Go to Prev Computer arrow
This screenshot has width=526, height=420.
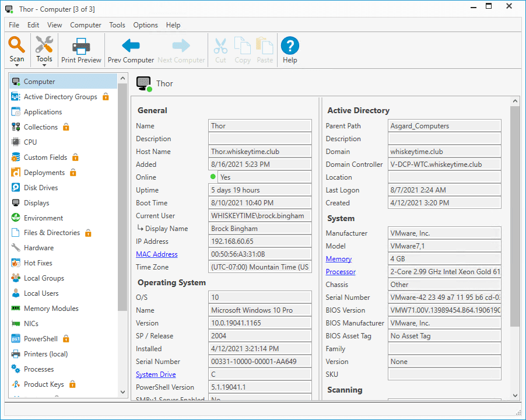(x=131, y=46)
